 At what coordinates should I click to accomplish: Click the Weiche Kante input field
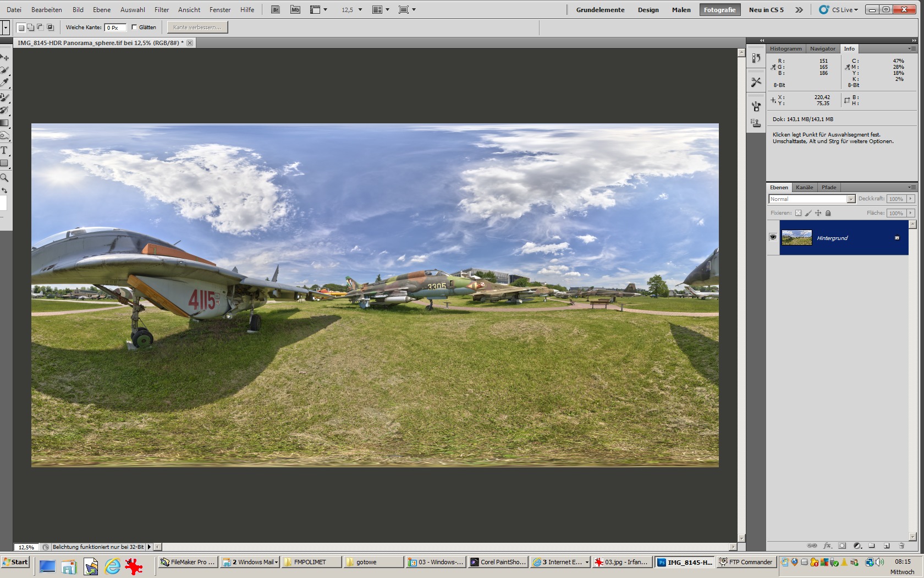(x=115, y=28)
